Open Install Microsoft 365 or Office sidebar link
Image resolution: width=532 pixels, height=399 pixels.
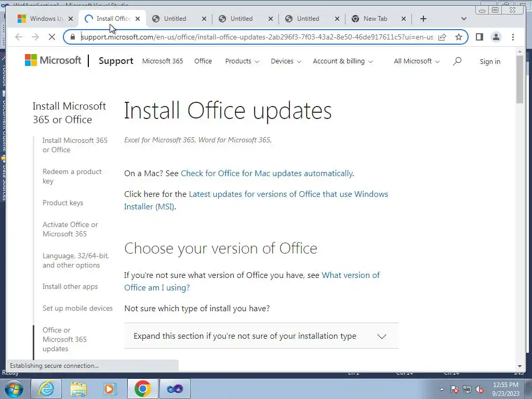tap(75, 145)
